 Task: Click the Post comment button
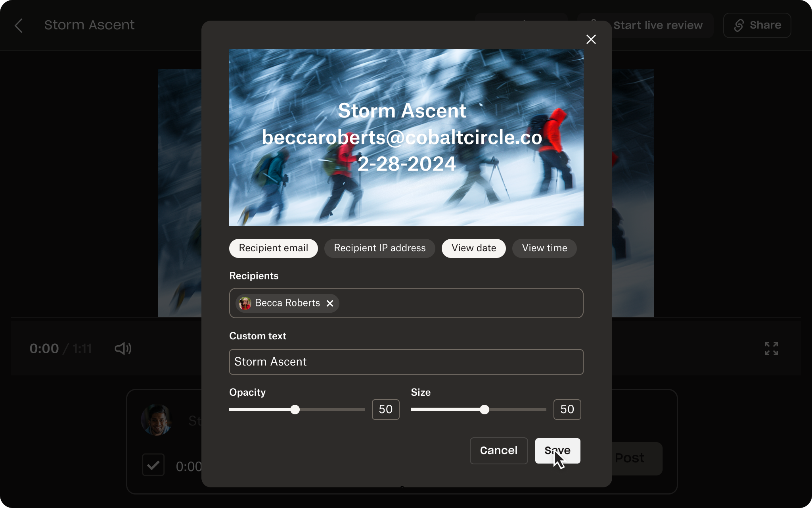point(636,458)
